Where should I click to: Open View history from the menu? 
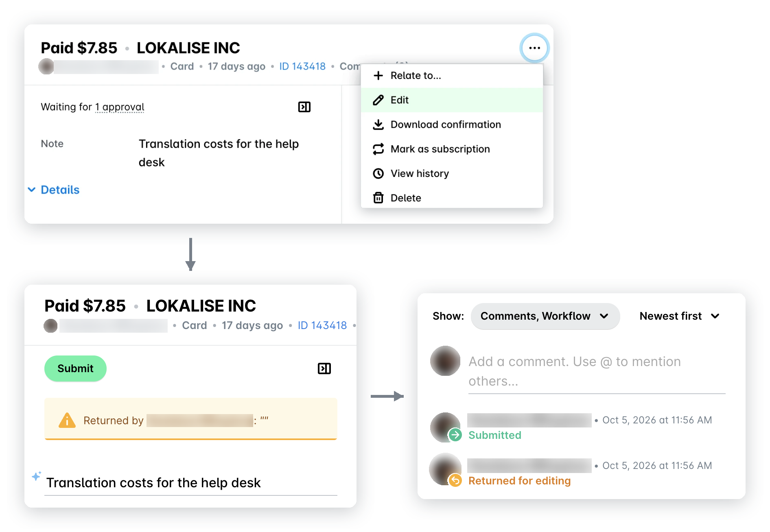[452, 173]
